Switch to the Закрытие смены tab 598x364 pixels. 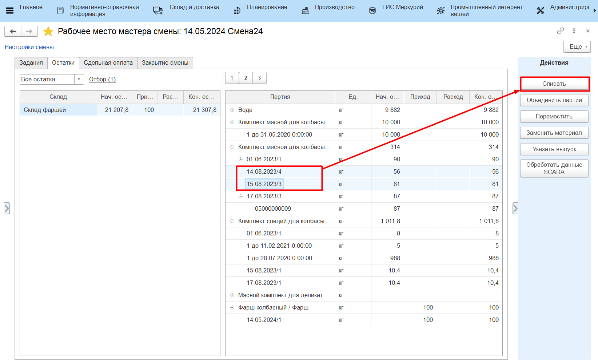tap(165, 63)
